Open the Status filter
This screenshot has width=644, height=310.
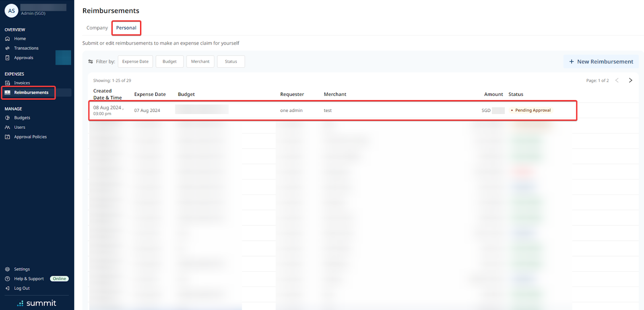tap(231, 62)
